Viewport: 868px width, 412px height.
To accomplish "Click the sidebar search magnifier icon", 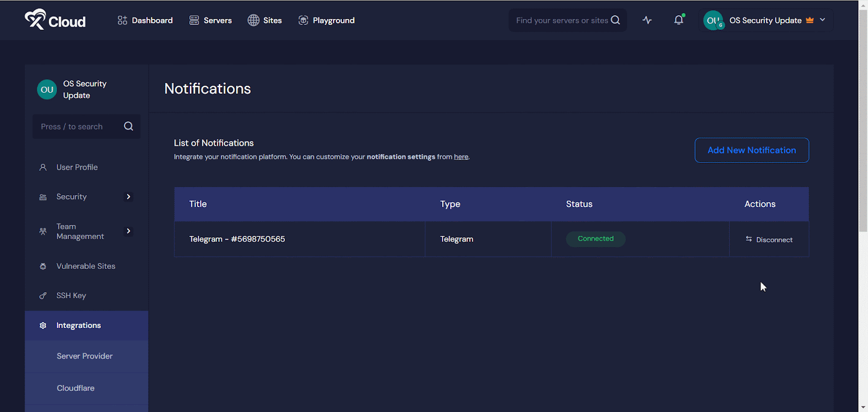I will click(x=129, y=126).
